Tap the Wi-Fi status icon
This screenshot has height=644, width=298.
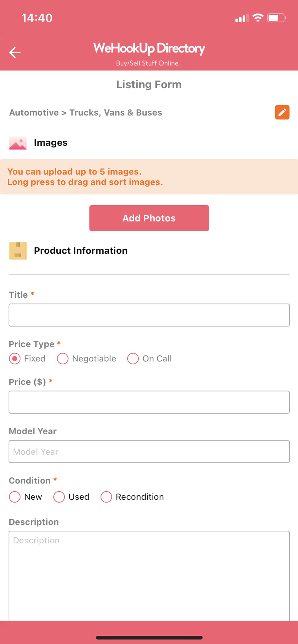pos(258,18)
